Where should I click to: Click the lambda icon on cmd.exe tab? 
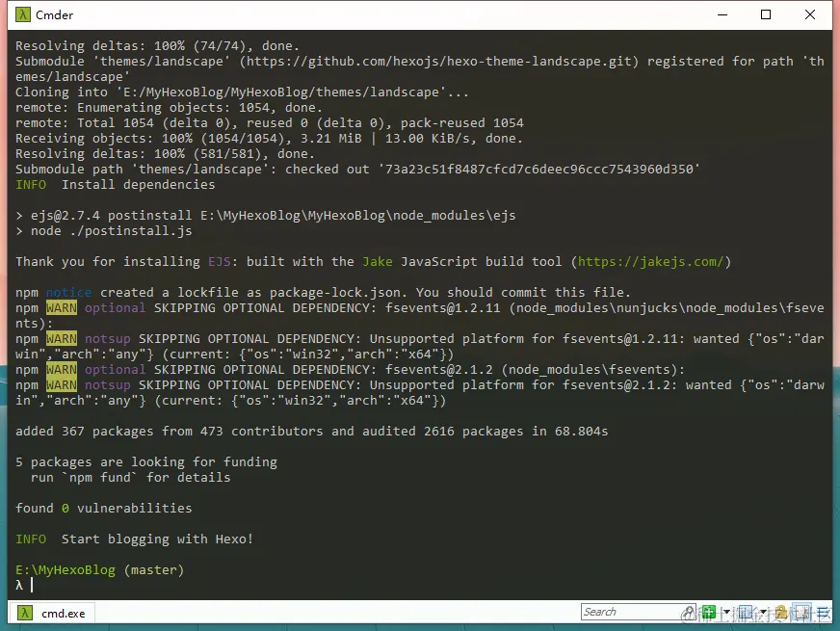tap(25, 613)
